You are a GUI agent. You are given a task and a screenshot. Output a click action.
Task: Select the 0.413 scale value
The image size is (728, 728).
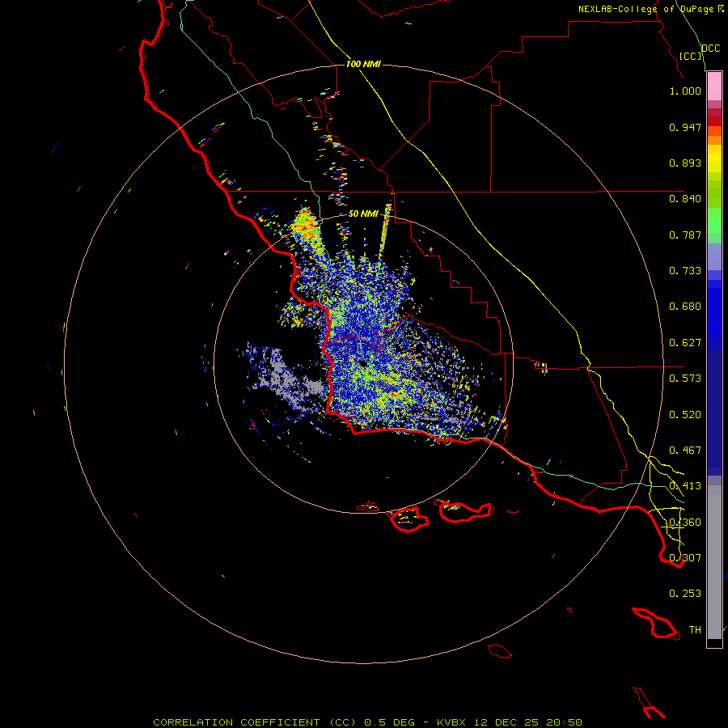coord(685,486)
